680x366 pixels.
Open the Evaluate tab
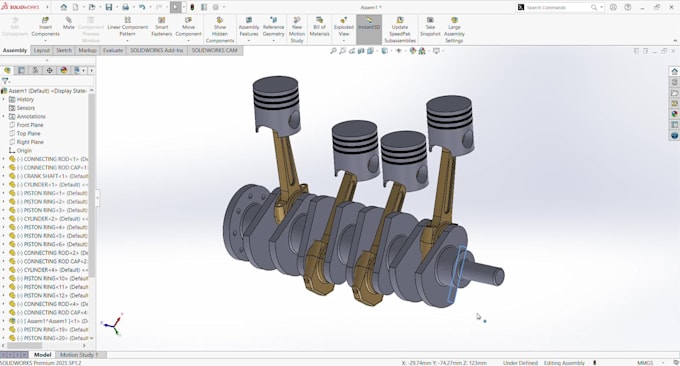(x=113, y=50)
